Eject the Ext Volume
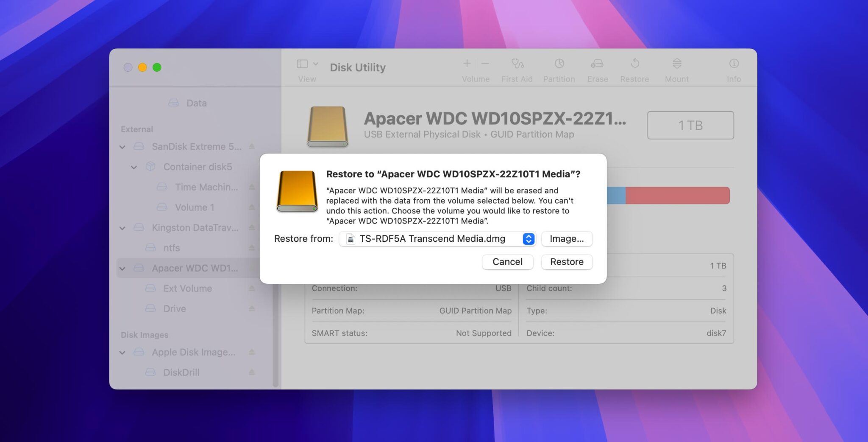Image resolution: width=868 pixels, height=442 pixels. (252, 288)
